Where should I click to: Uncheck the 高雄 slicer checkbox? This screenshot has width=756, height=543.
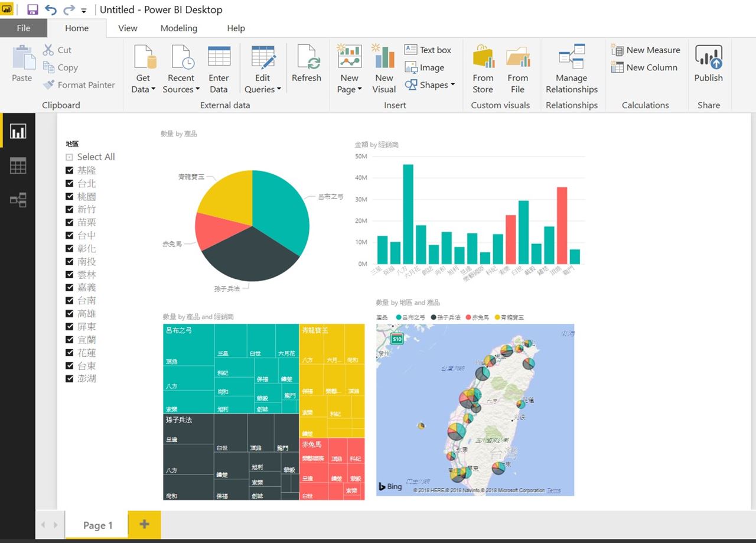tap(70, 313)
